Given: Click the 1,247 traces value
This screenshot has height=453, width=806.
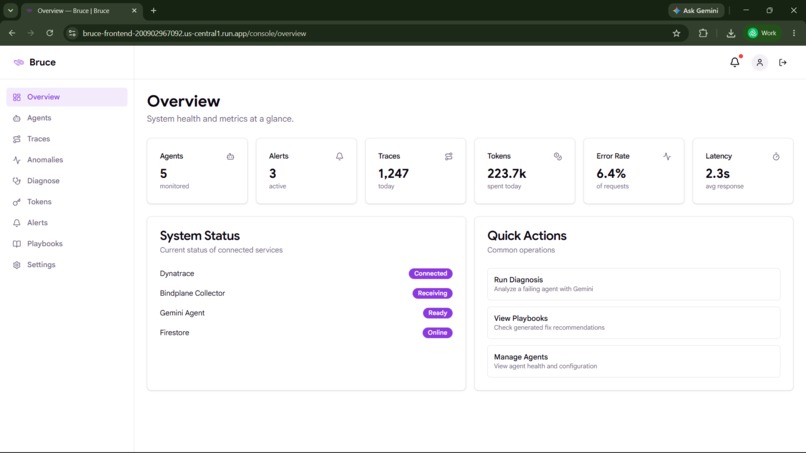Looking at the screenshot, I should tap(393, 174).
